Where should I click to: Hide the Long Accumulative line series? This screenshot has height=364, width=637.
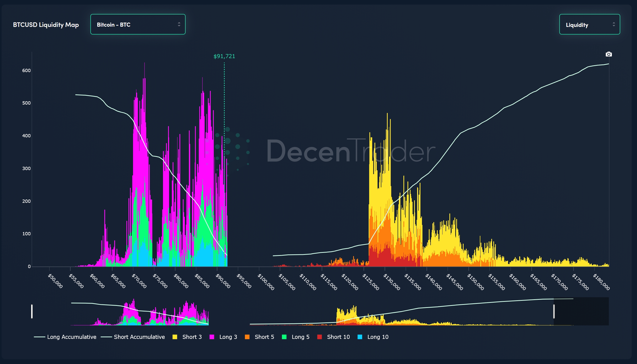(x=72, y=337)
